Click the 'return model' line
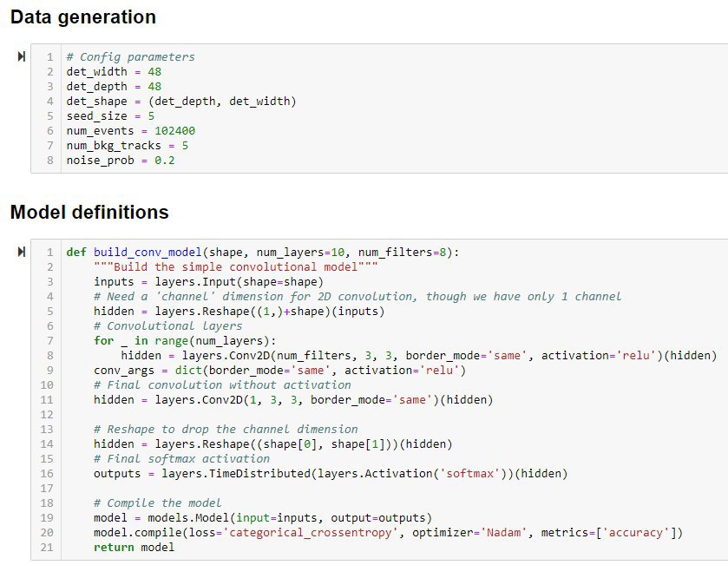This screenshot has width=728, height=565. tap(134, 548)
